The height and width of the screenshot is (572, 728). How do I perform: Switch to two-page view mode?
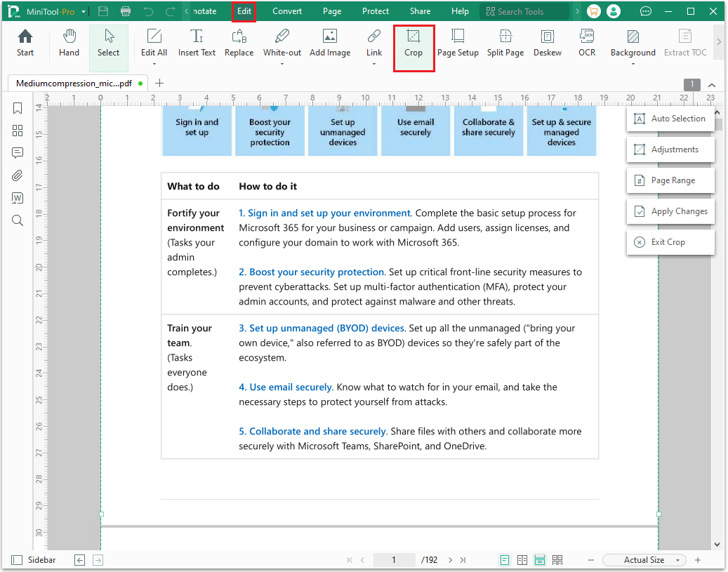pos(522,559)
